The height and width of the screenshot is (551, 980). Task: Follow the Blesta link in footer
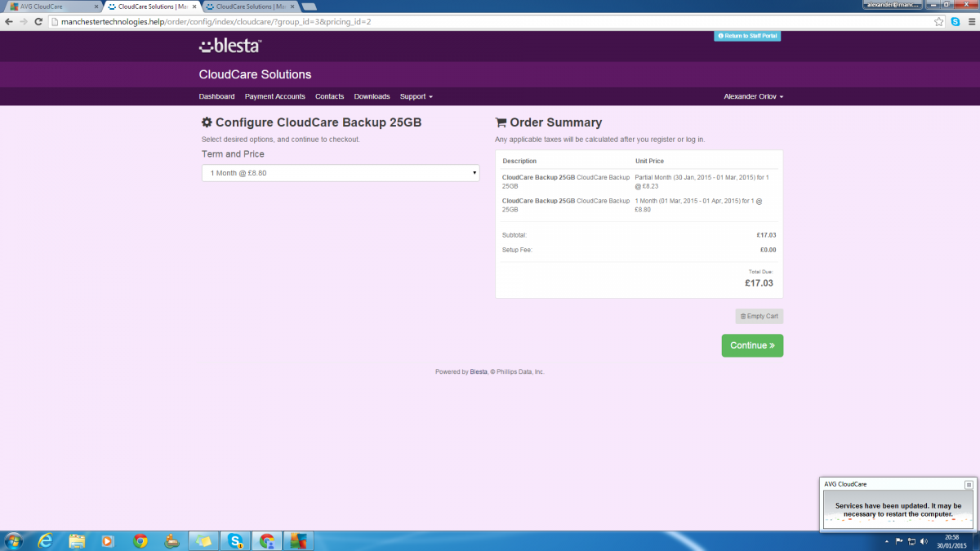click(479, 371)
